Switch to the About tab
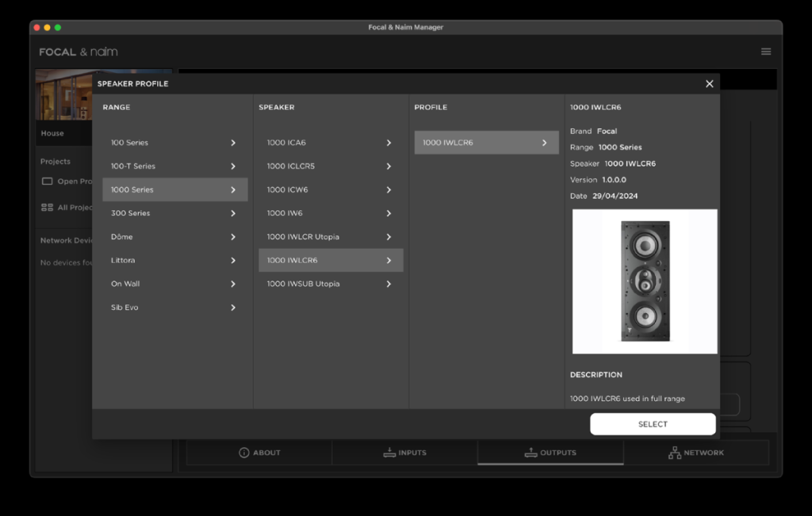Screen dimensions: 812x516 (259, 453)
